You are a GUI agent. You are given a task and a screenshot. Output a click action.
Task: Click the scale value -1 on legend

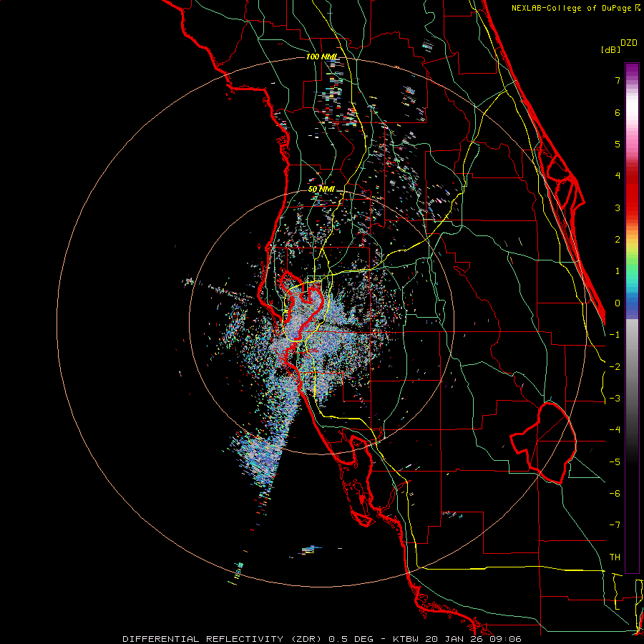click(615, 335)
